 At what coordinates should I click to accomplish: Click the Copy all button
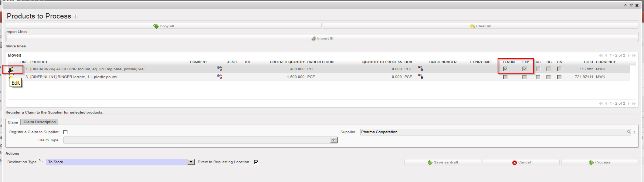[163, 26]
